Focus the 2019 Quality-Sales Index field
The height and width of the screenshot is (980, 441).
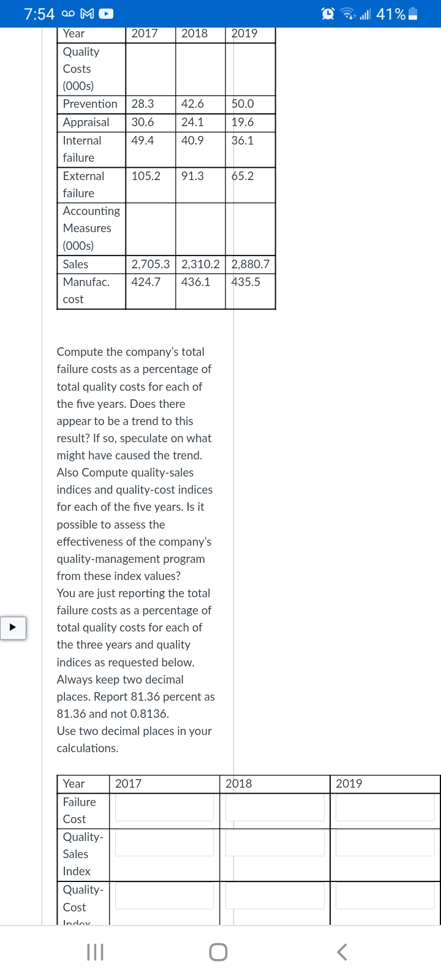[385, 843]
